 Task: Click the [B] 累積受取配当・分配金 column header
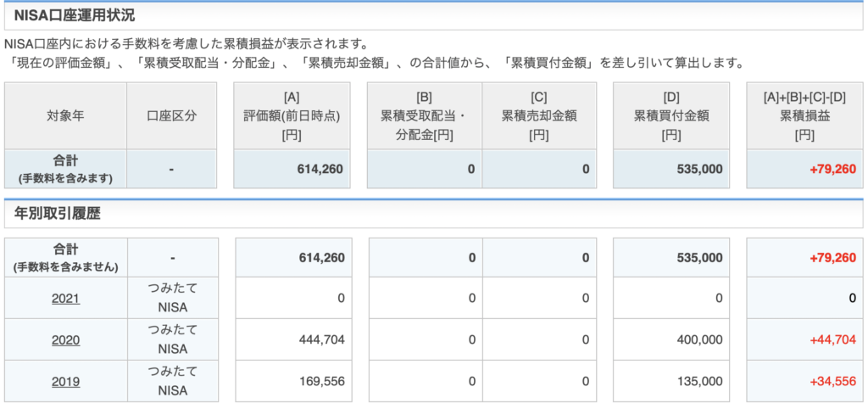pos(424,115)
